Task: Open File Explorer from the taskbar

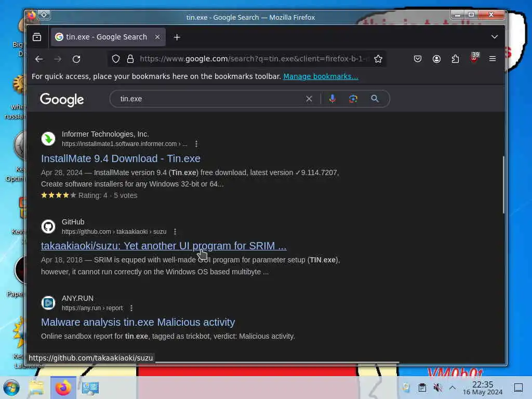Action: 36,388
